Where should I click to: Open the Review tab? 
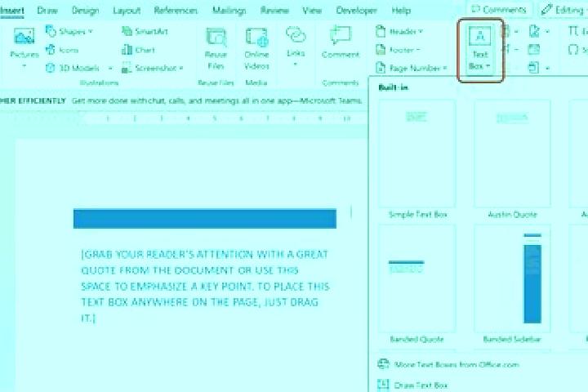coord(274,11)
